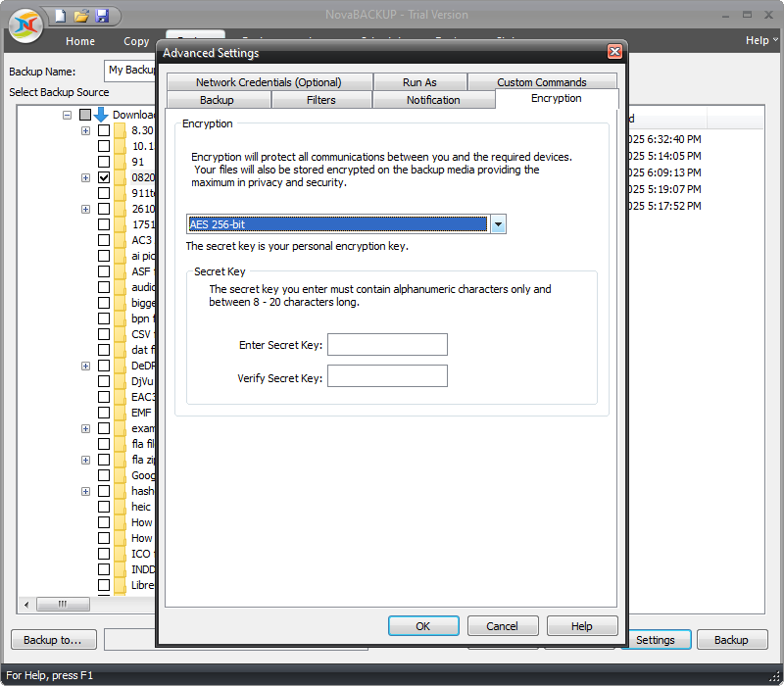This screenshot has width=784, height=686.
Task: Click the folder icon beside AC3 row
Action: coord(120,240)
